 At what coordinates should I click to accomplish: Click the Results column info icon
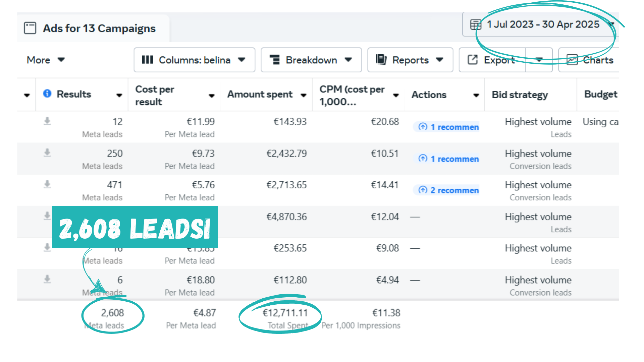(x=47, y=94)
